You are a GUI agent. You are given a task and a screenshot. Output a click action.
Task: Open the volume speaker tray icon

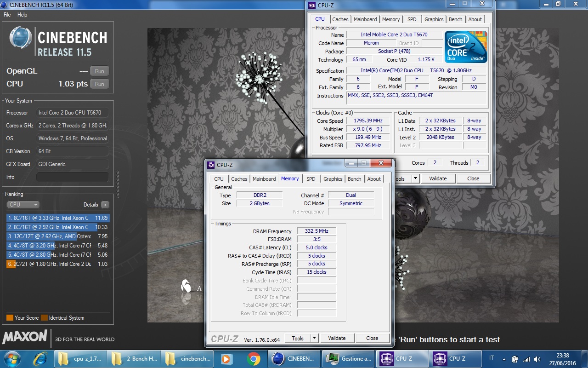pos(537,359)
